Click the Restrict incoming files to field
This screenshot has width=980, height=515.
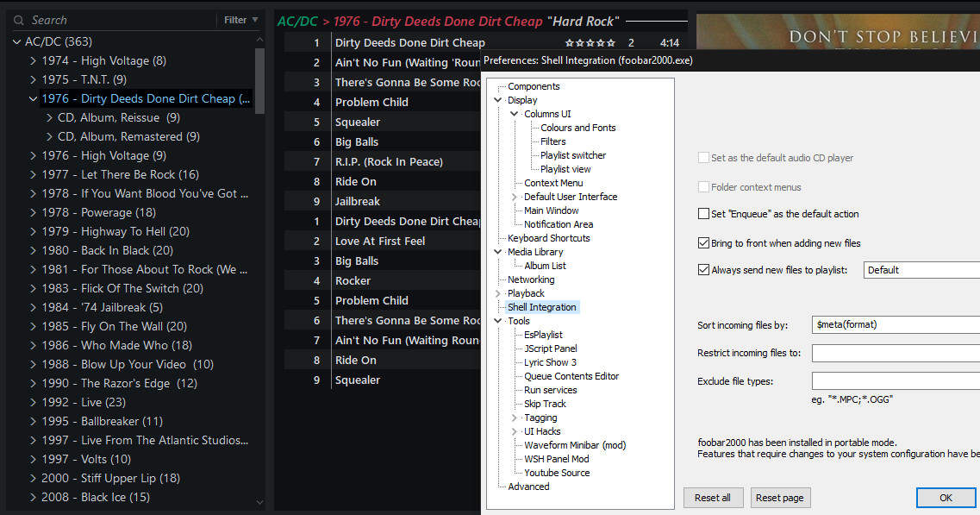[896, 353]
